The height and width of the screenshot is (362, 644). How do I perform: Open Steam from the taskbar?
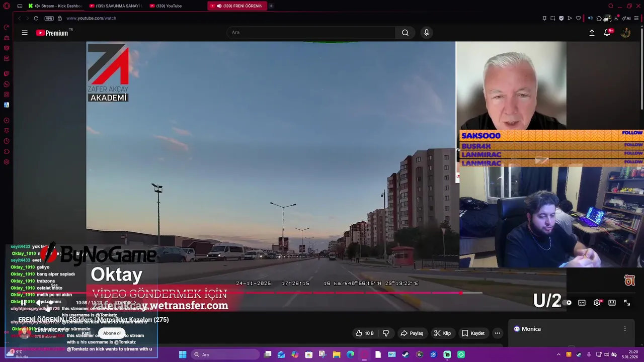[x=406, y=354]
